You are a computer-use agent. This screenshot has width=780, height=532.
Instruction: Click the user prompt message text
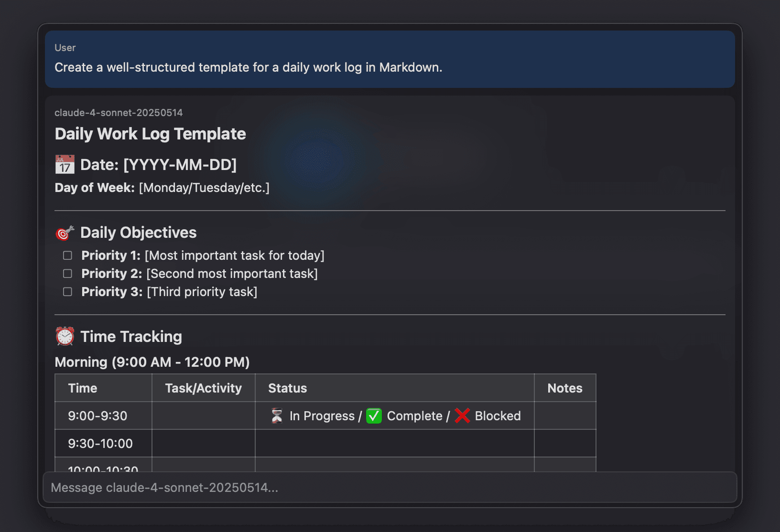pos(249,67)
